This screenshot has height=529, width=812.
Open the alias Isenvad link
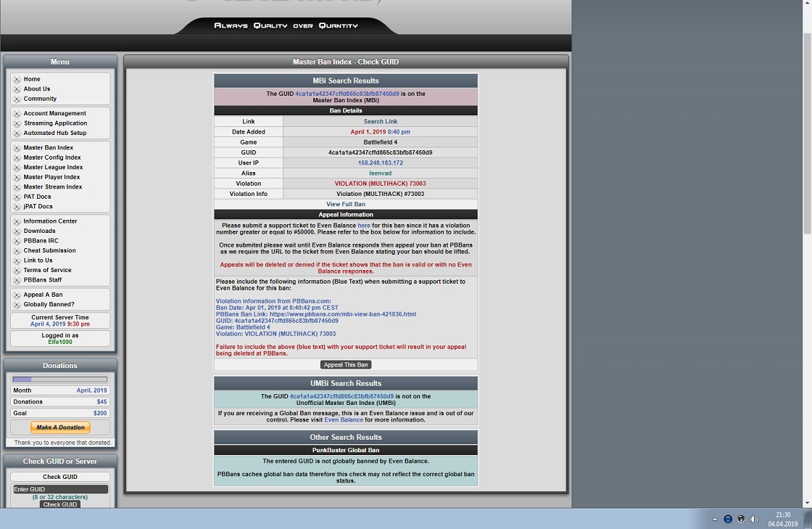pos(380,173)
